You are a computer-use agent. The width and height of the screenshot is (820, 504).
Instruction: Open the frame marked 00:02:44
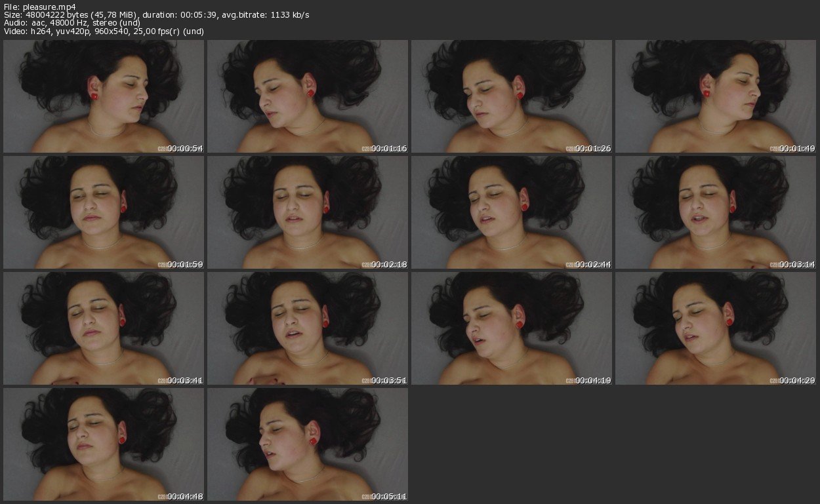coord(512,212)
